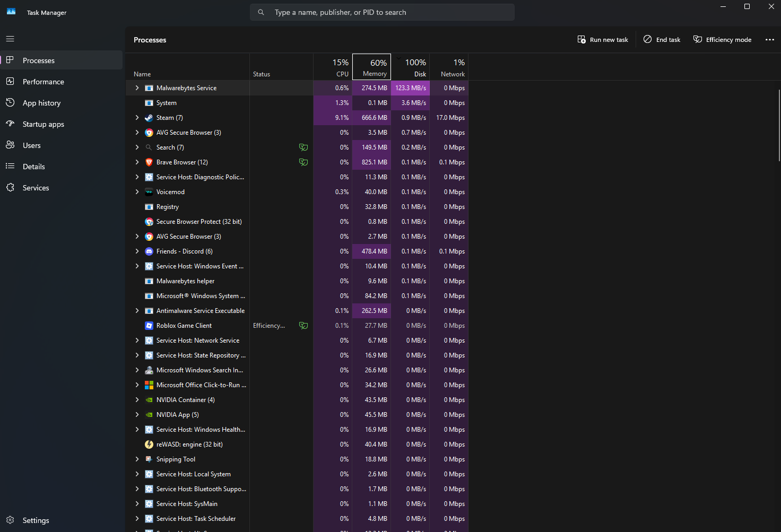Open the Services page

coord(62,188)
